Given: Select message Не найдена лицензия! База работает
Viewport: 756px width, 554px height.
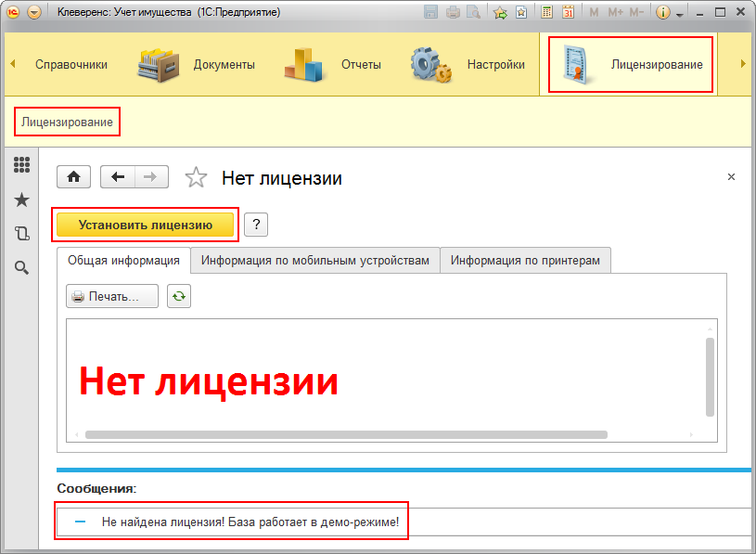Looking at the screenshot, I should 250,522.
